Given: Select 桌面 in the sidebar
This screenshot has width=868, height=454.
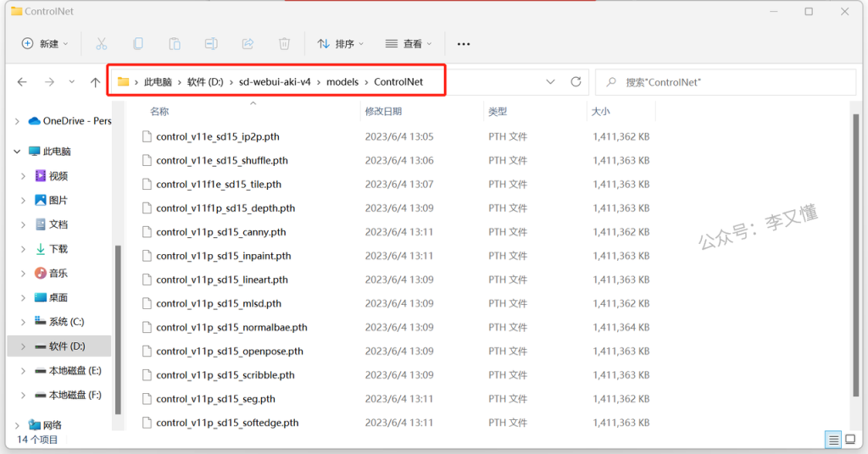Looking at the screenshot, I should [52, 297].
